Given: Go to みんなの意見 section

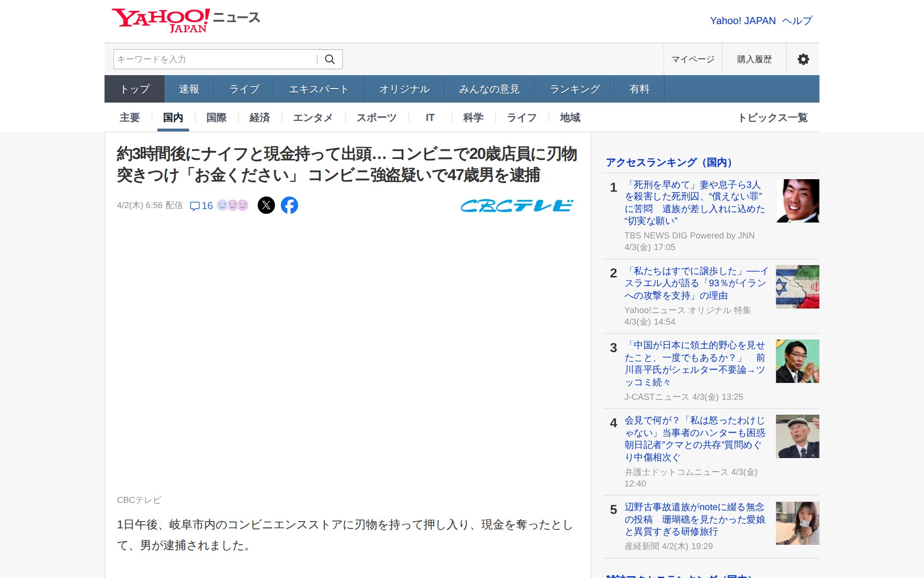Looking at the screenshot, I should coord(489,89).
